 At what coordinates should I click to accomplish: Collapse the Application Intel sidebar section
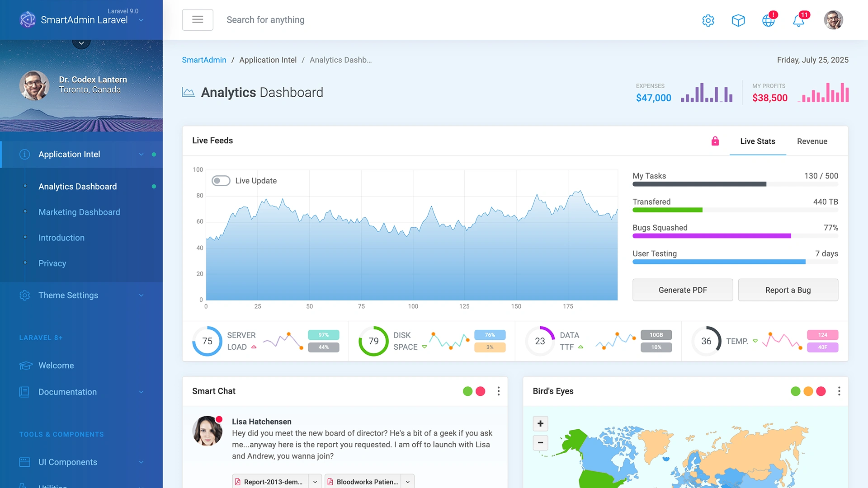[x=141, y=154]
